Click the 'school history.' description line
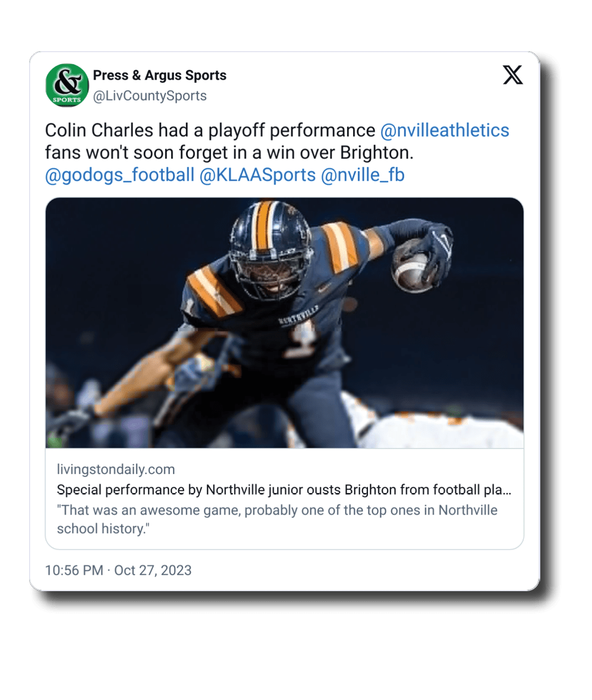This screenshot has width=592, height=700. pos(102,529)
